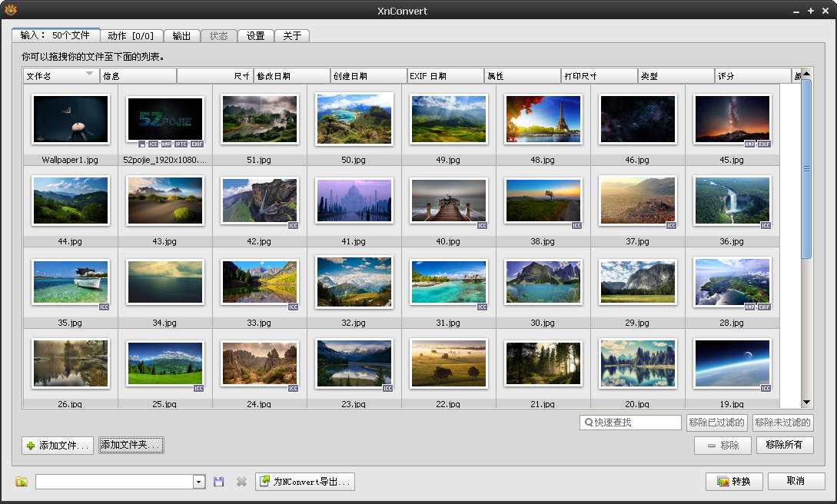Open the 输出 tab
The image size is (837, 504).
coord(181,36)
